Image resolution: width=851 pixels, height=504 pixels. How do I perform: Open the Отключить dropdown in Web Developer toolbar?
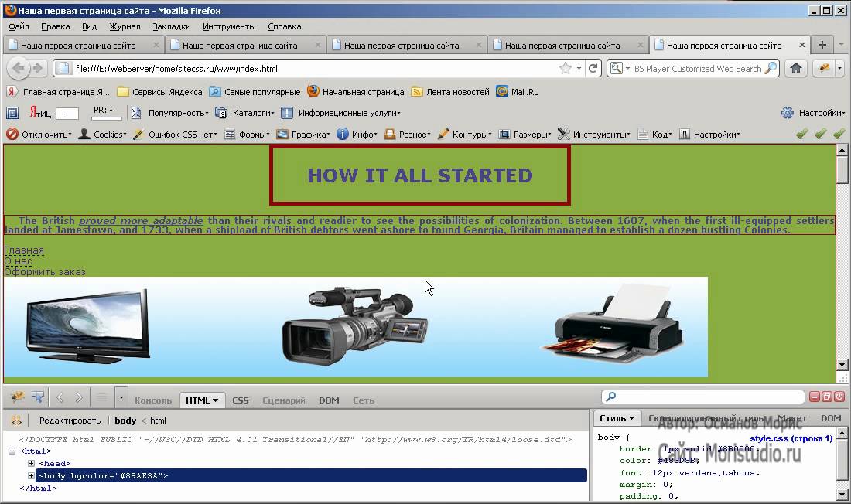(x=39, y=134)
